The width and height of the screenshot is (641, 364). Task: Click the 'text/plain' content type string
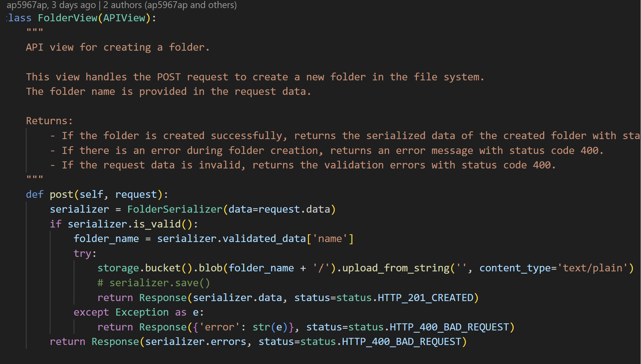[x=594, y=268]
